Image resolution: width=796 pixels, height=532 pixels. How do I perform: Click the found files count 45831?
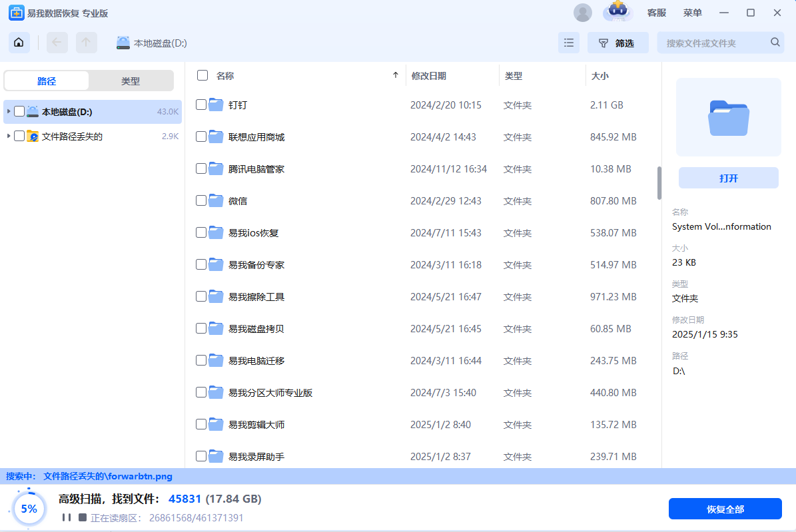[x=185, y=499]
